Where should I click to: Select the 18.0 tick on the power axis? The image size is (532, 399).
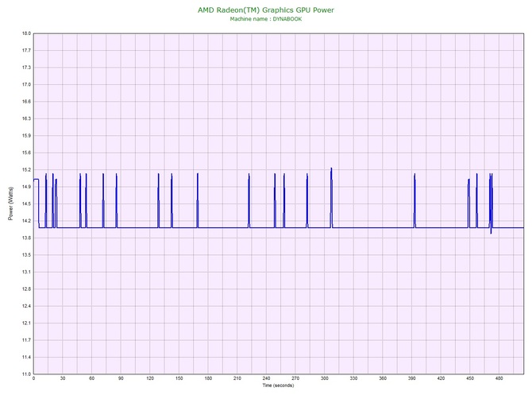tap(25, 33)
